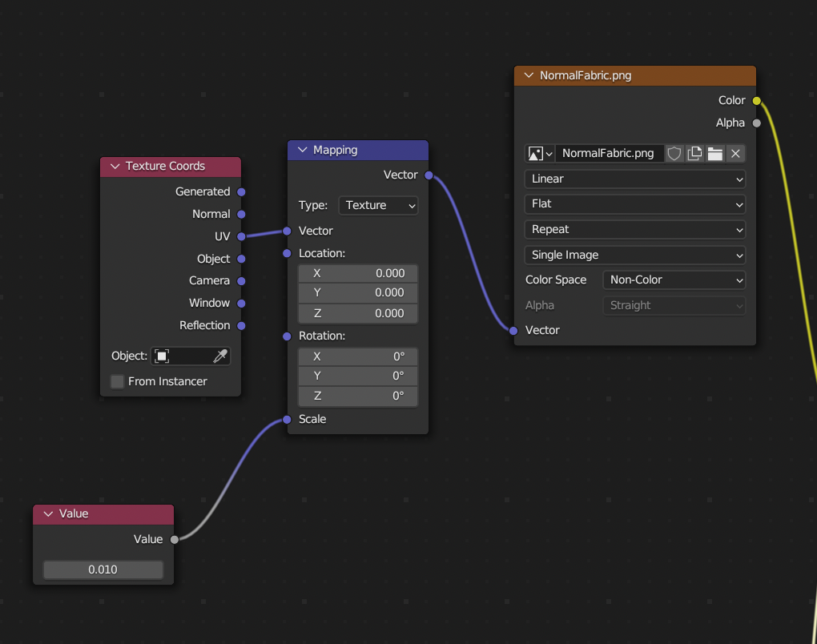Viewport: 817px width, 644px height.
Task: Click the object eyedropper in Texture Coords
Action: click(x=220, y=356)
